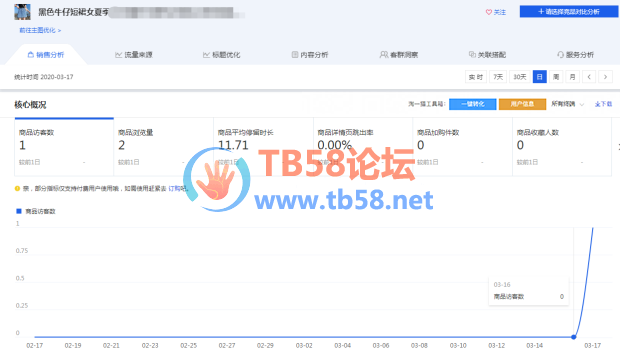The width and height of the screenshot is (620, 360).
Task: Toggle the 商品访客数 chart legend
Action: point(36,211)
